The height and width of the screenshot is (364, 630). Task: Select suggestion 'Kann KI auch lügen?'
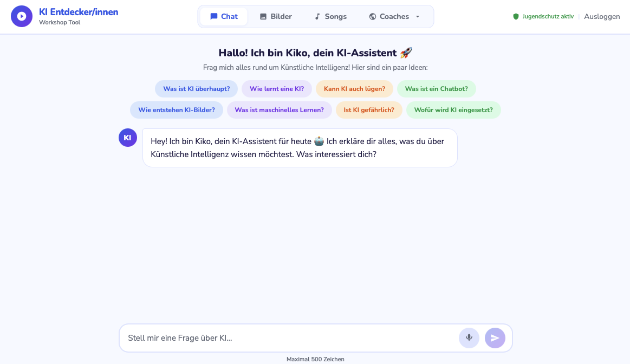[354, 89]
